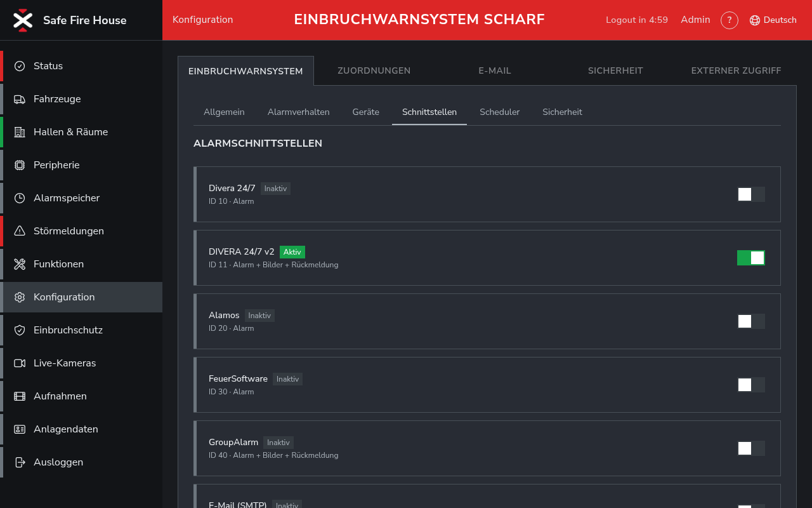Click the Aufnahmen film icon
Screen dimensions: 812x508
(x=20, y=396)
